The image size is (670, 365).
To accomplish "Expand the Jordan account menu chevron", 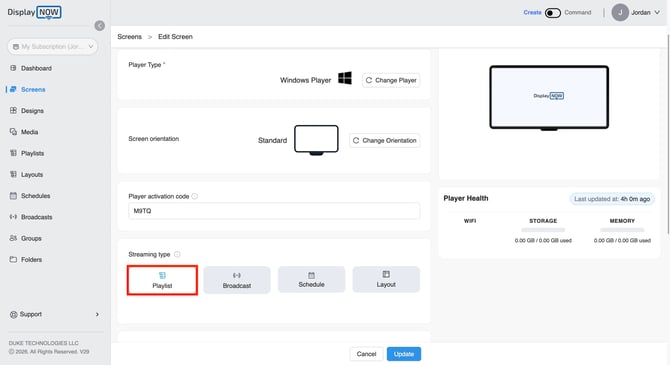I will point(657,12).
